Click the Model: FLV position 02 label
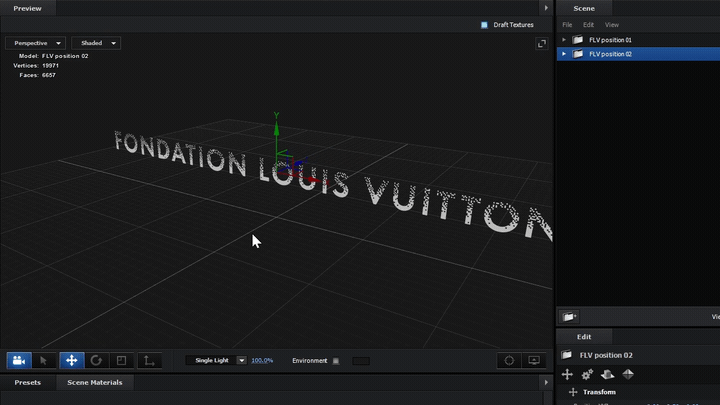The width and height of the screenshot is (720, 405). point(53,56)
